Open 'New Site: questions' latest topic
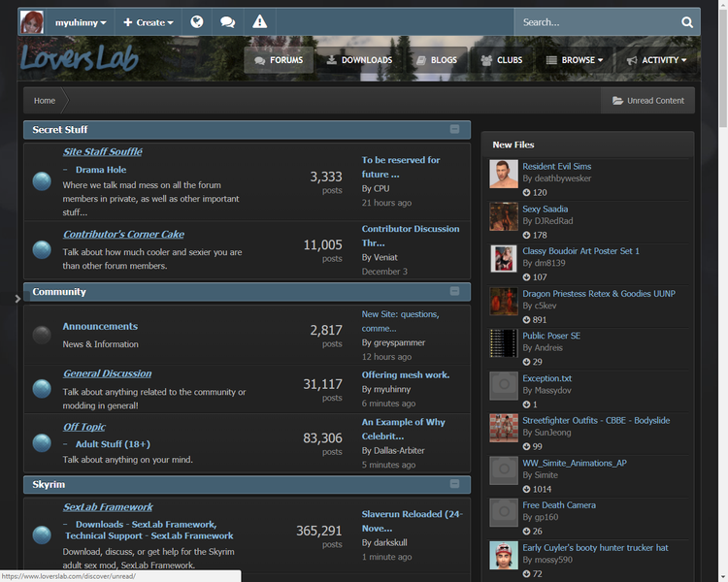Viewport: 728px width, 582px height. (x=400, y=321)
